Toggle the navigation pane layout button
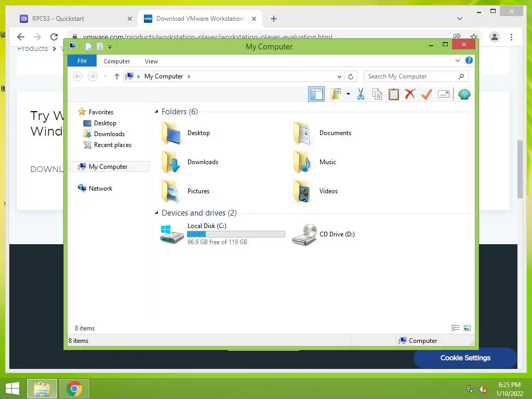This screenshot has width=532, height=399. 316,94
